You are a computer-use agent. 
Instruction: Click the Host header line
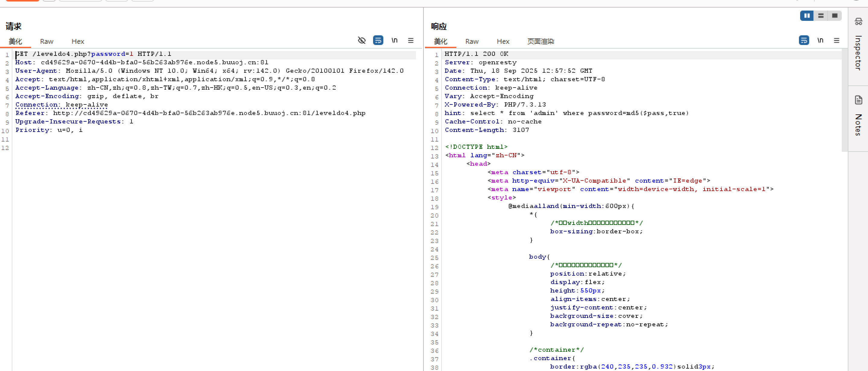(x=142, y=62)
